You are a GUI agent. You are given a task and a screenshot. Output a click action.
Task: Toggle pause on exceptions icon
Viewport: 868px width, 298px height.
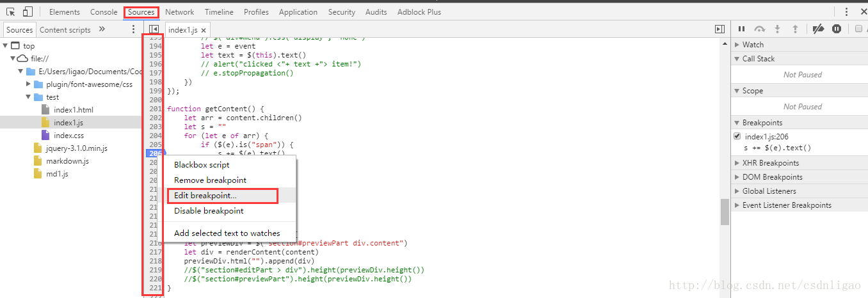(x=837, y=29)
